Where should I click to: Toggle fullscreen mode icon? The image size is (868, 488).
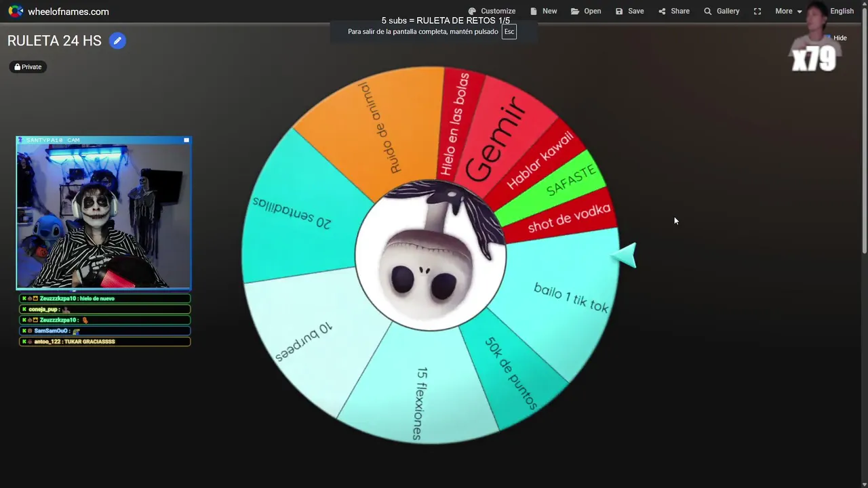(x=757, y=11)
